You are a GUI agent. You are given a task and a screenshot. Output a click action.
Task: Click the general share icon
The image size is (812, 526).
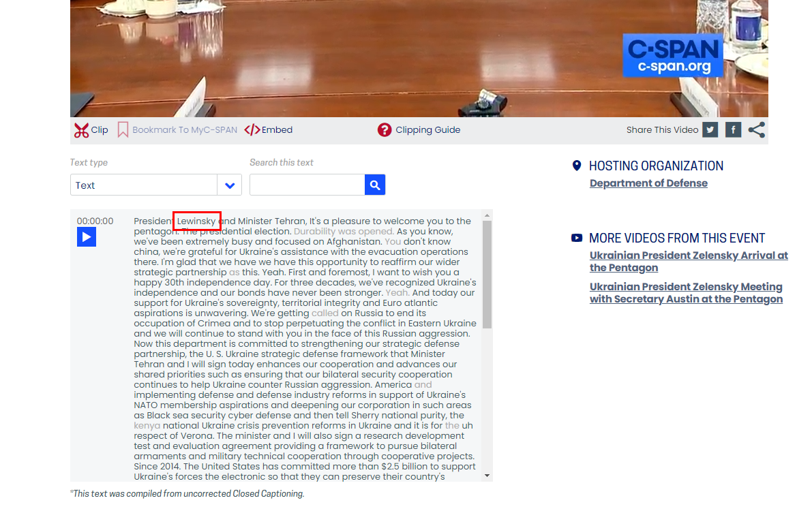point(756,130)
